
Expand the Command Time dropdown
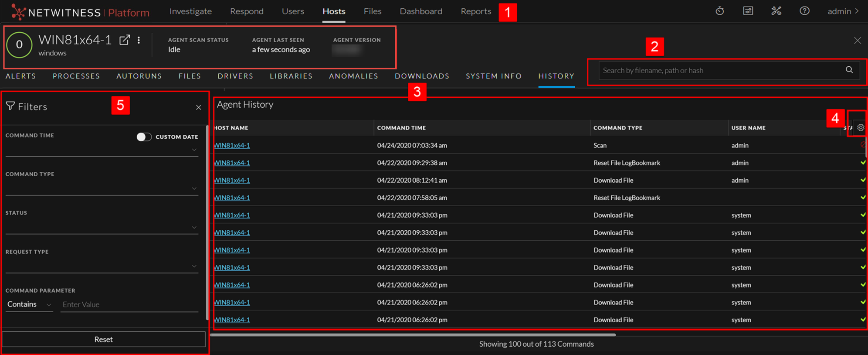[x=194, y=150]
